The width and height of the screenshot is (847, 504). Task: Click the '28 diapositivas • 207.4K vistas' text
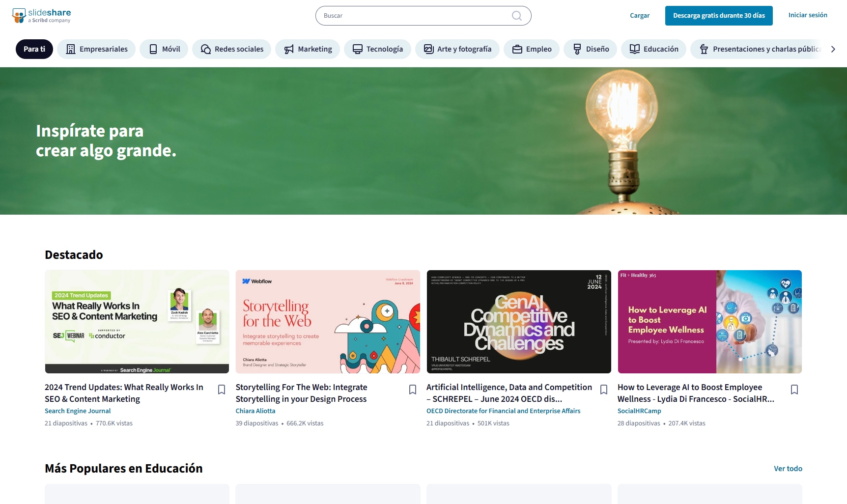(x=661, y=423)
